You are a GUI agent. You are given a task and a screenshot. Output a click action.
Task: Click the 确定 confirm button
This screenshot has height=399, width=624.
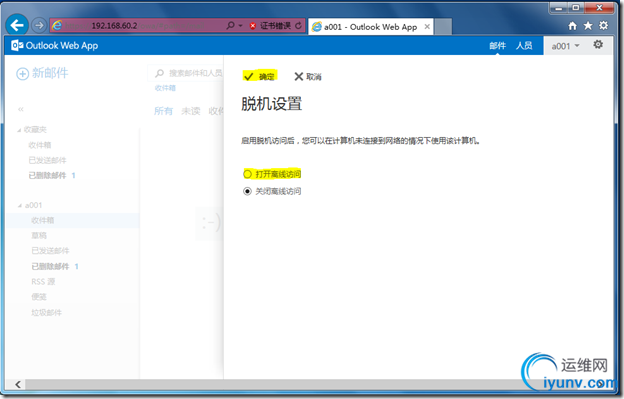[259, 76]
